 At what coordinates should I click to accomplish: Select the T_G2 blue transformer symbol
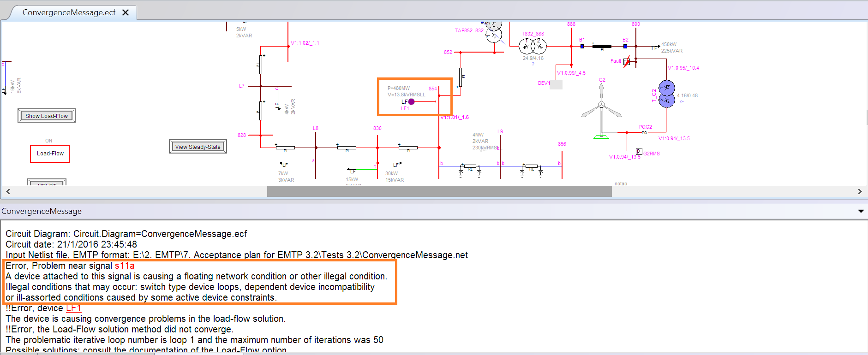click(x=666, y=94)
